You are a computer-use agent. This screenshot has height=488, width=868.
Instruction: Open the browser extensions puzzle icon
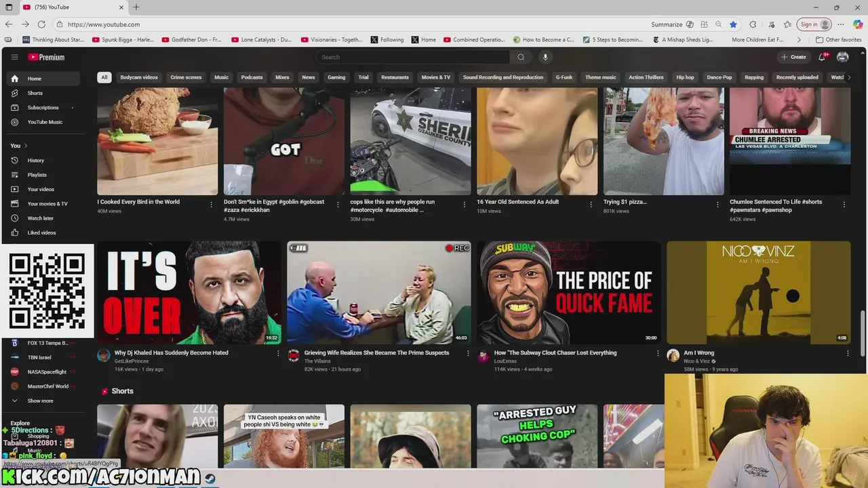[753, 24]
